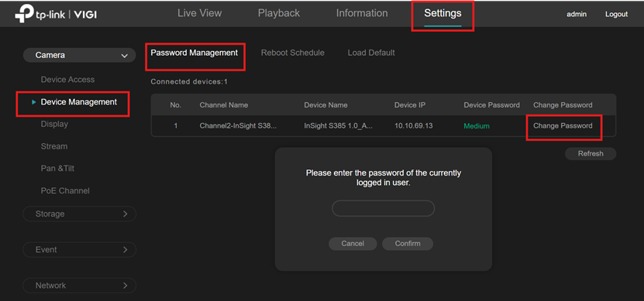Click the No. column header

[176, 105]
